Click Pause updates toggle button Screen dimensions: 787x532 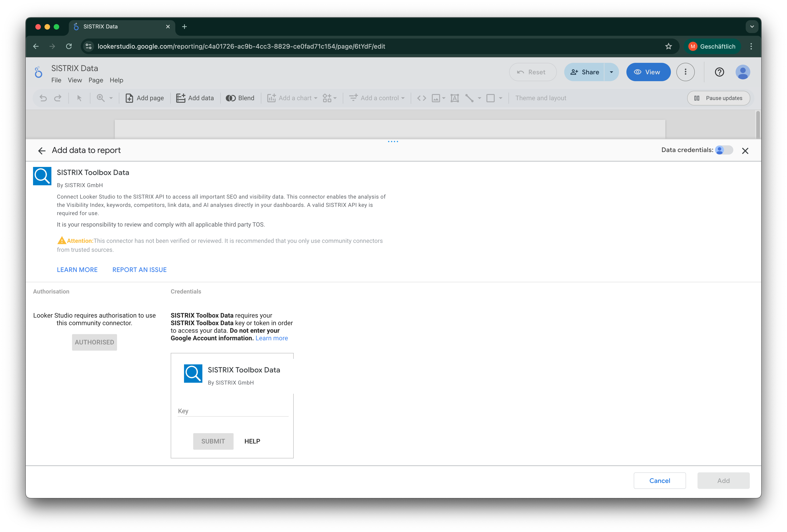click(718, 98)
